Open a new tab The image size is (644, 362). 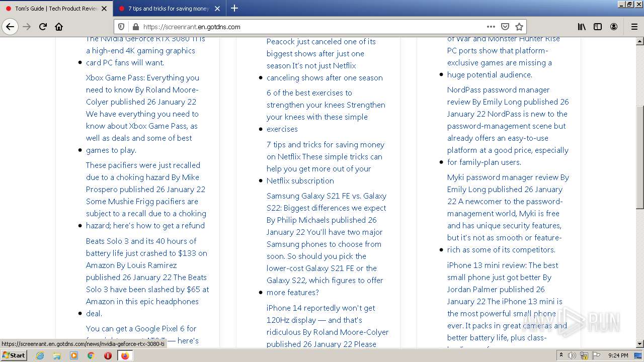coord(234,8)
